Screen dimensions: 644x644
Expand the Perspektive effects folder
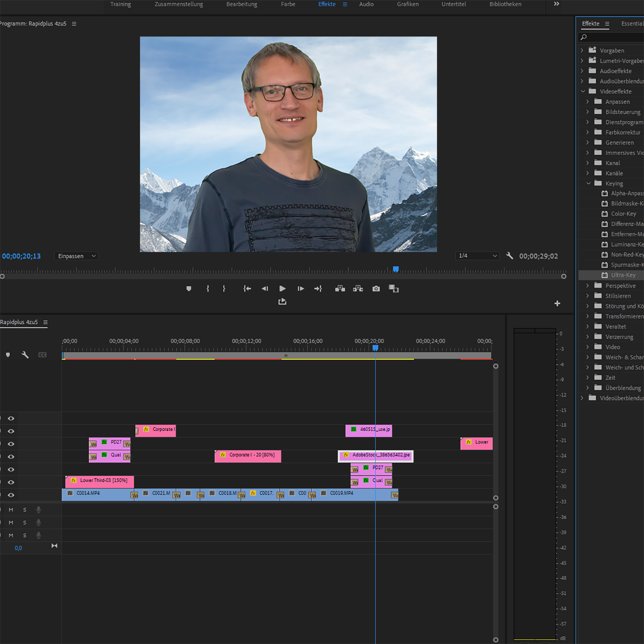(x=588, y=286)
